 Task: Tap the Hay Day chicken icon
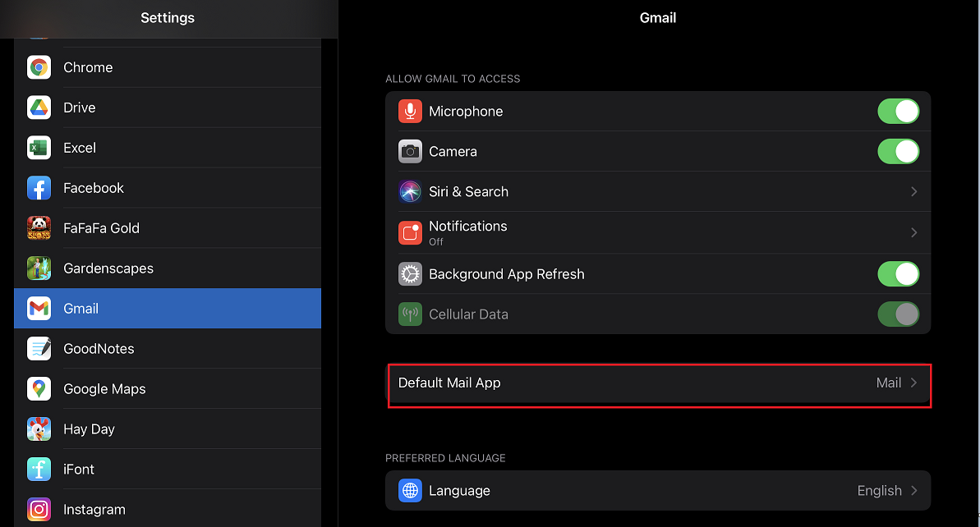click(x=39, y=429)
